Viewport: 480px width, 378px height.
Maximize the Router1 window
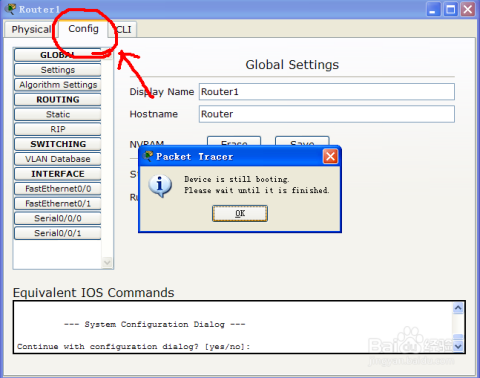(x=451, y=9)
